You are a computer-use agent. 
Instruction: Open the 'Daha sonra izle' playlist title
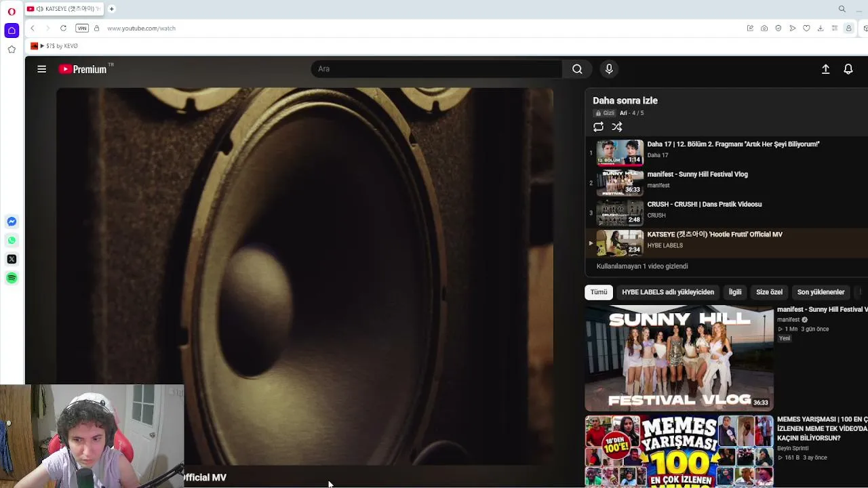pos(625,100)
